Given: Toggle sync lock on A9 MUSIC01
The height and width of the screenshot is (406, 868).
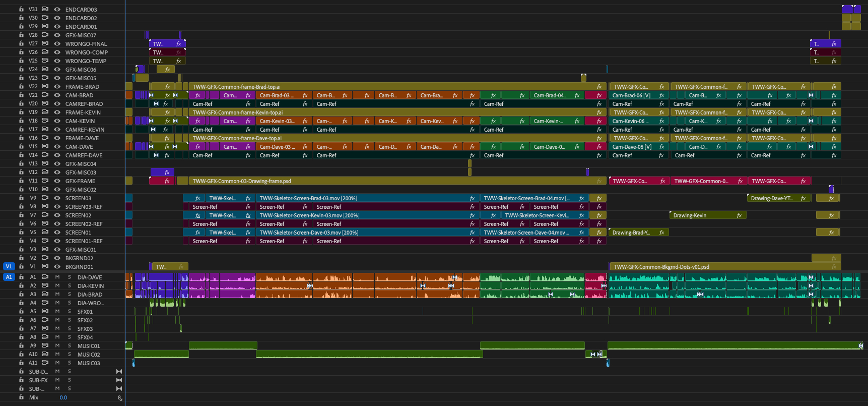Looking at the screenshot, I should (45, 345).
